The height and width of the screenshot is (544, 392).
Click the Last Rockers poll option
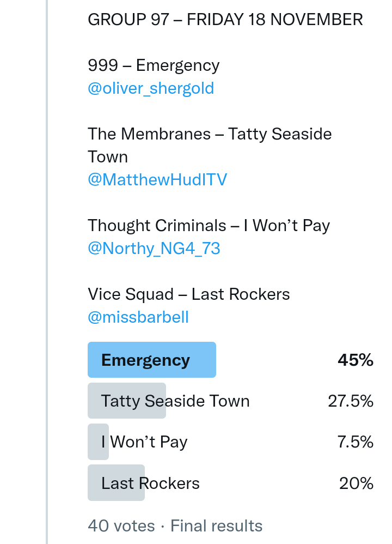click(x=150, y=483)
